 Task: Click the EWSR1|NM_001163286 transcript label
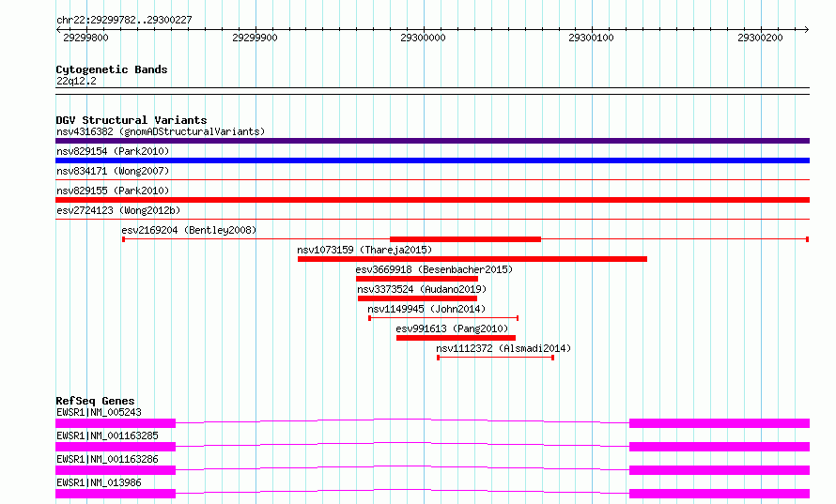click(x=107, y=459)
